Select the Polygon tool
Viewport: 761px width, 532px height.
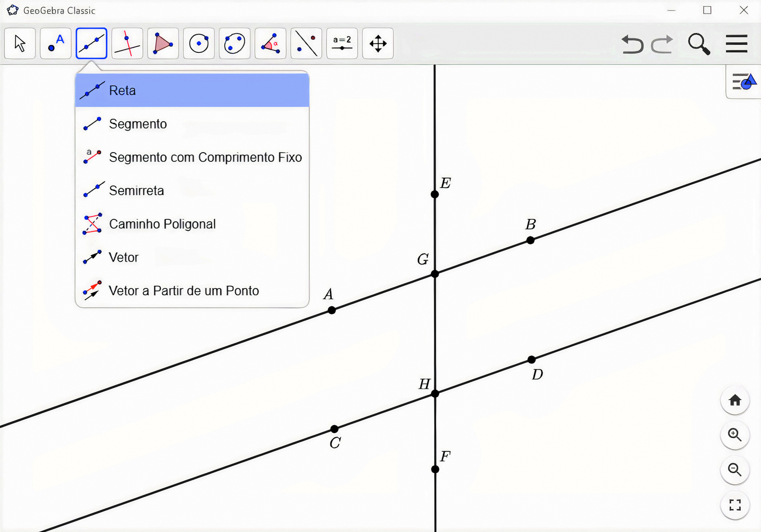tap(163, 43)
